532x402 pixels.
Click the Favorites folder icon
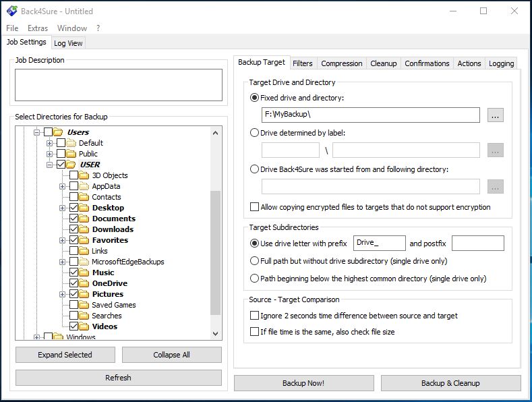(84, 240)
